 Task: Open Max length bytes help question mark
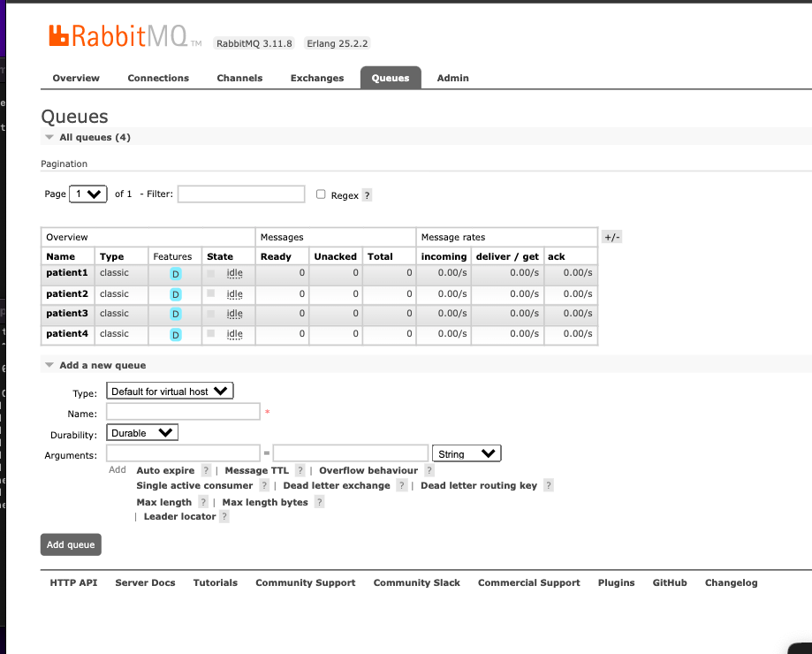pyautogui.click(x=320, y=502)
